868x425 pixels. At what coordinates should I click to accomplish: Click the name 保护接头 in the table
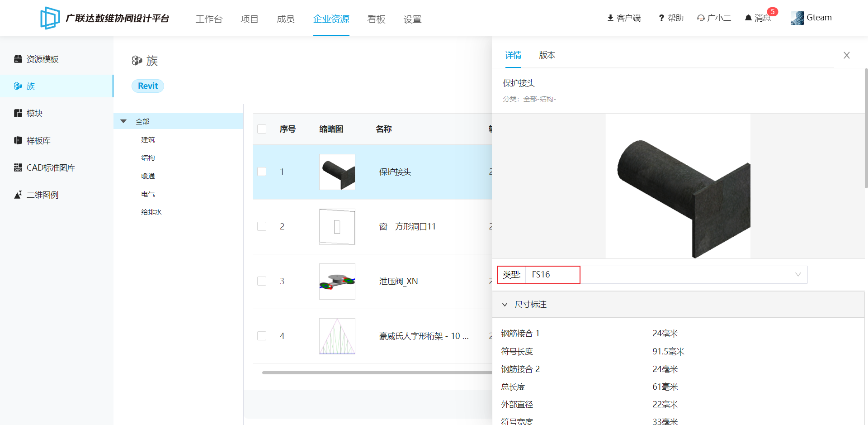[x=395, y=172]
